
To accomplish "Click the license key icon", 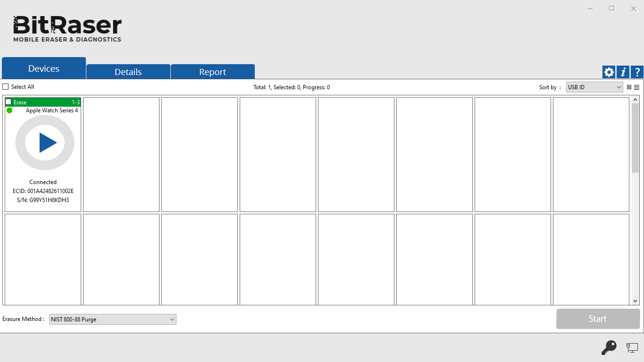I will point(609,348).
